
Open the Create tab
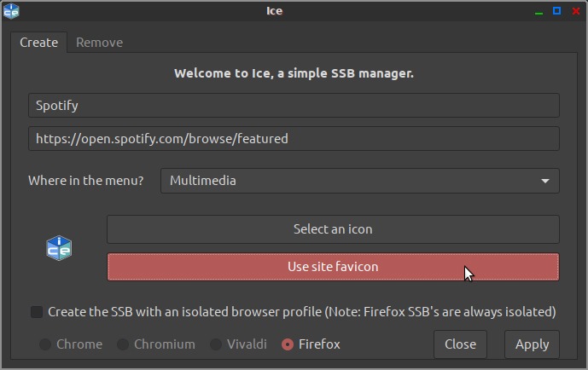click(38, 43)
